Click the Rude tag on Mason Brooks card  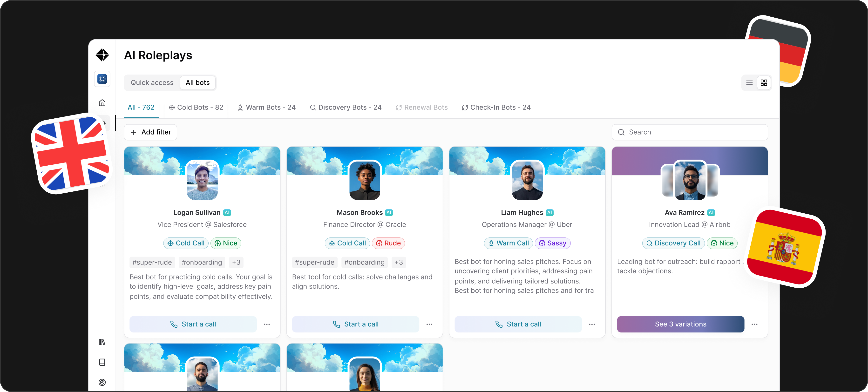coord(388,243)
